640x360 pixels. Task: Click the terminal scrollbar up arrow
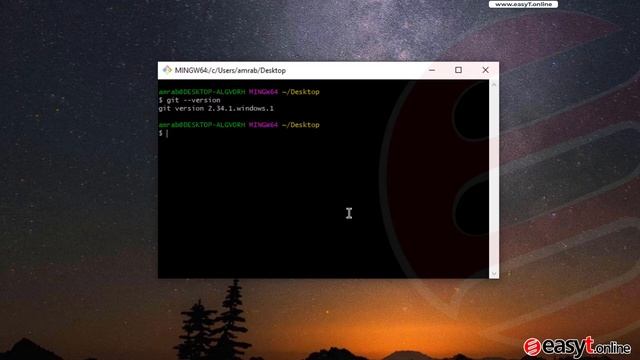tap(494, 84)
